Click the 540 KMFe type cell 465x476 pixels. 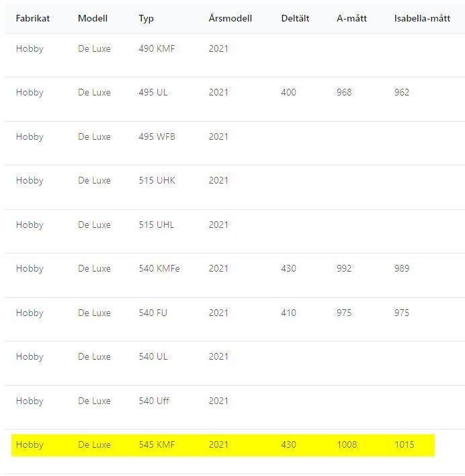click(159, 268)
